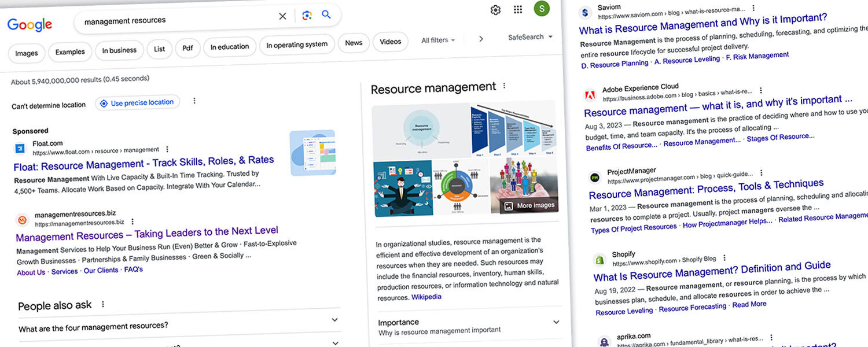Click the magnifying glass search button
Viewport: 868px width, 347px height.
click(326, 14)
